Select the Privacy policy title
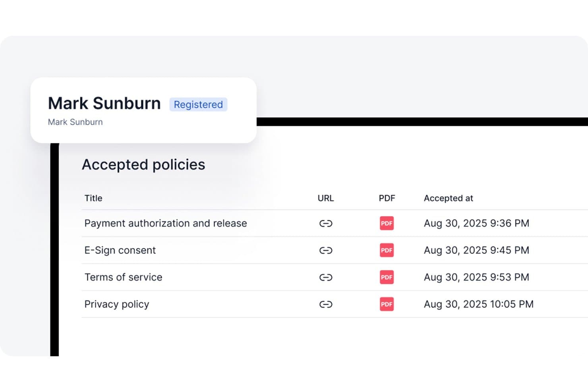The image size is (588, 392). 117,305
